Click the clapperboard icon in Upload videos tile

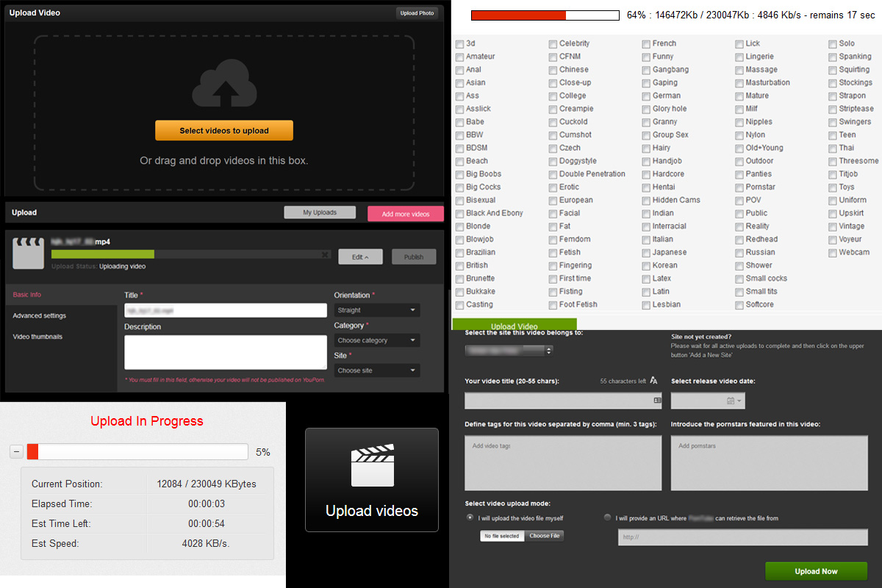(x=371, y=466)
